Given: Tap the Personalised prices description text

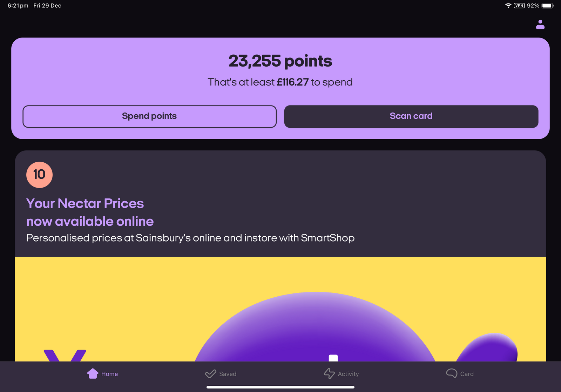Looking at the screenshot, I should [190, 238].
